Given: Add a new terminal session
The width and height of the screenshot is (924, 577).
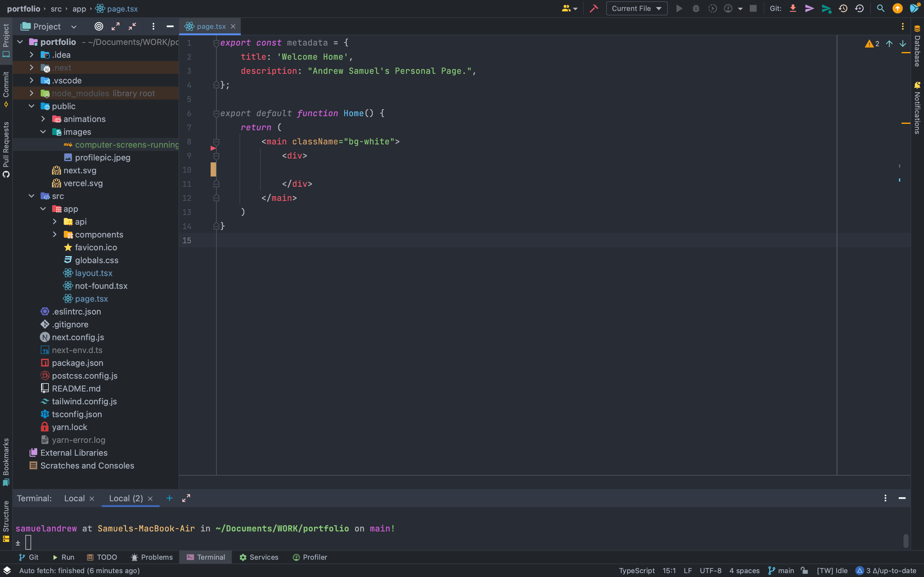Looking at the screenshot, I should [170, 498].
